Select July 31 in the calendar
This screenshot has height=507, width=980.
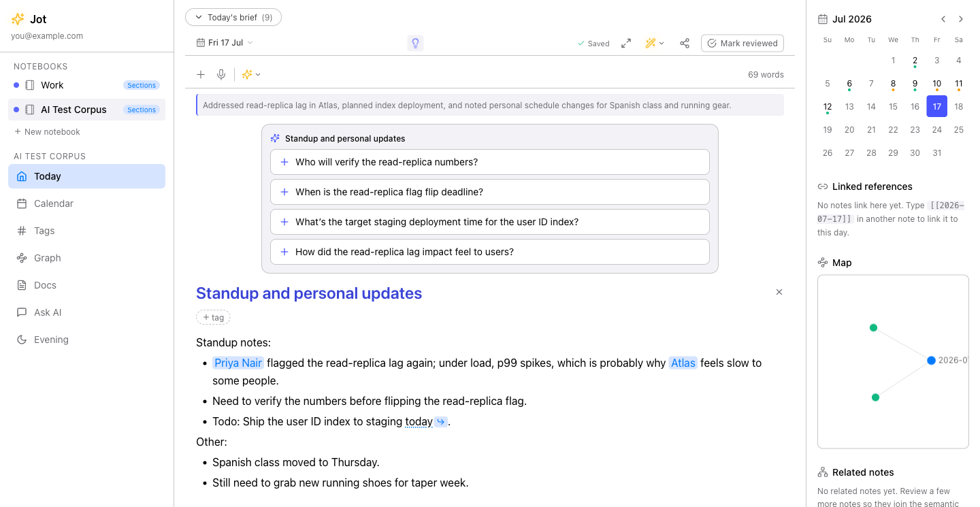[x=937, y=152]
